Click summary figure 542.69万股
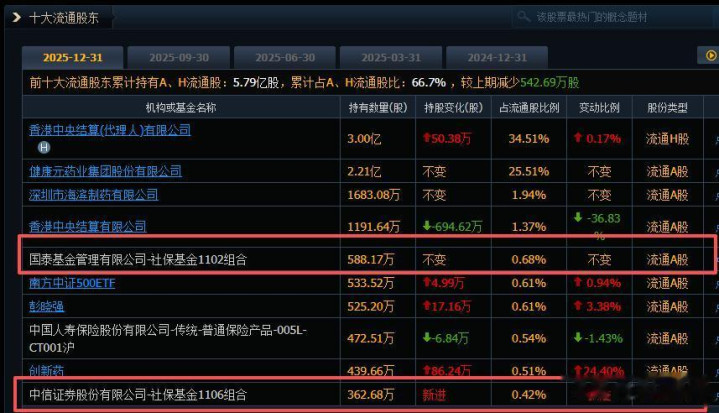Viewport: 719px width, 413px height. (549, 83)
